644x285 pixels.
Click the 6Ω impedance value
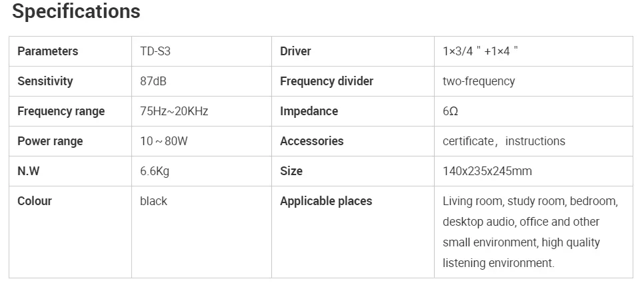450,111
